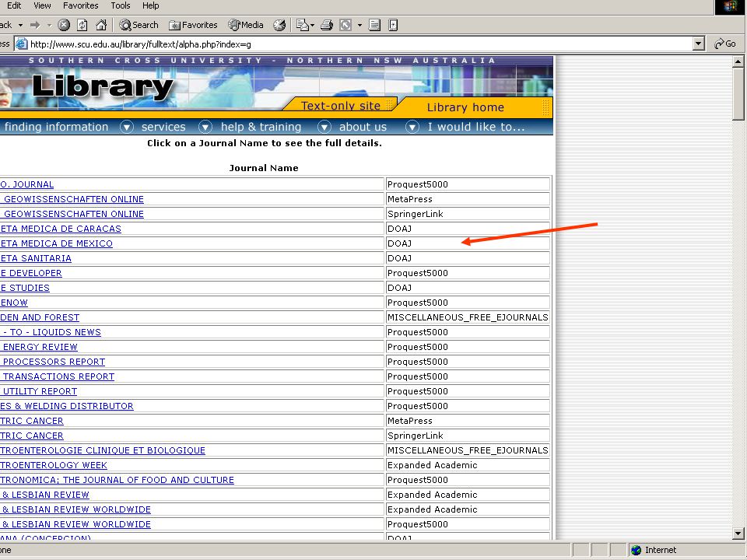
Task: Click the Go button beside the address bar
Action: 725,44
